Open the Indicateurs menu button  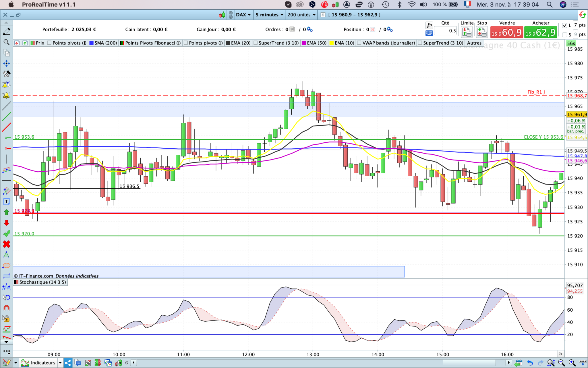click(43, 363)
